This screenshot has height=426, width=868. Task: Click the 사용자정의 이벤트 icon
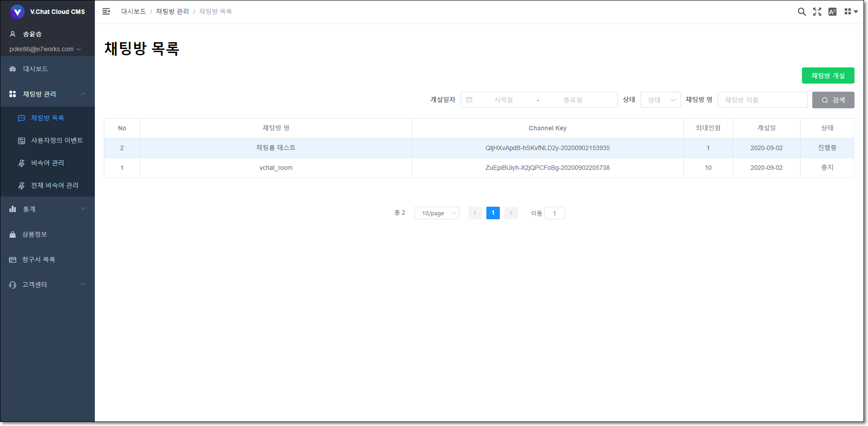coord(21,141)
